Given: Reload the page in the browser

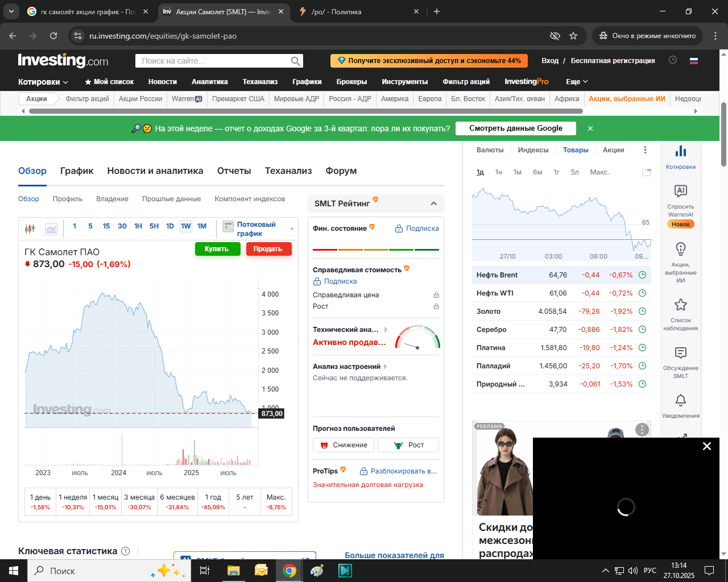Looking at the screenshot, I should pos(53,36).
